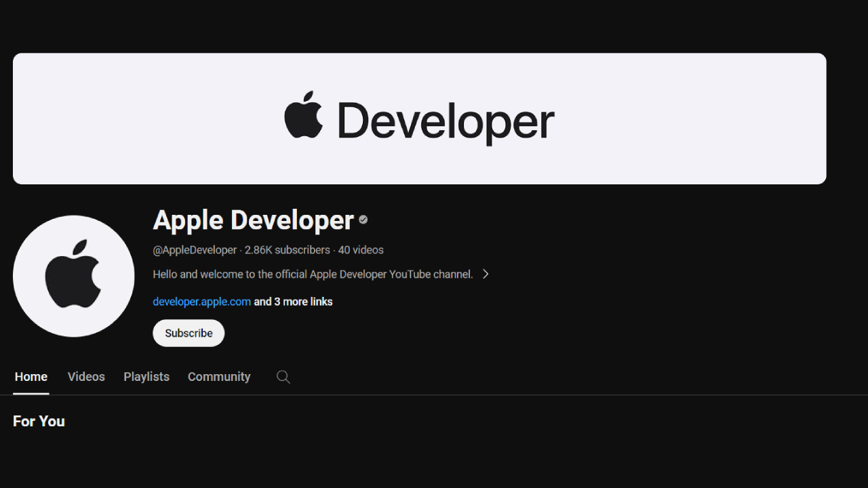Click the verified badge next to channel name
The image size is (868, 488).
tap(363, 220)
